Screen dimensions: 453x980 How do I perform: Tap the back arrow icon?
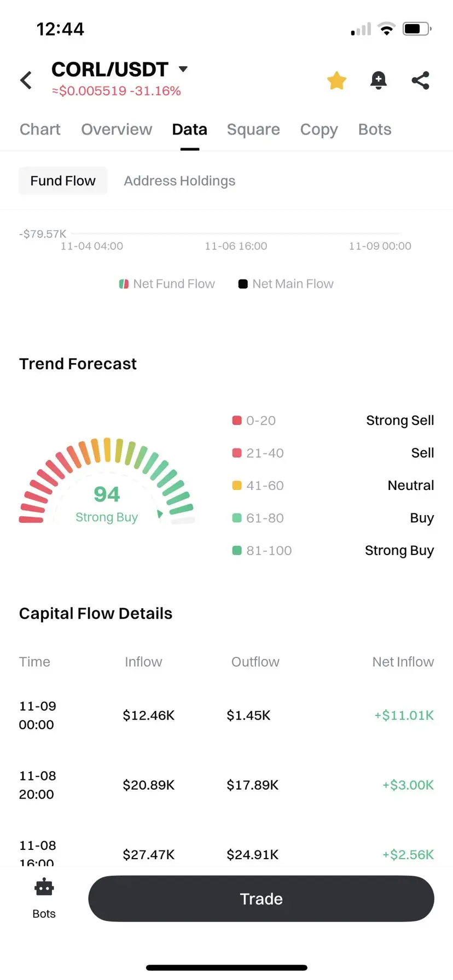point(26,80)
